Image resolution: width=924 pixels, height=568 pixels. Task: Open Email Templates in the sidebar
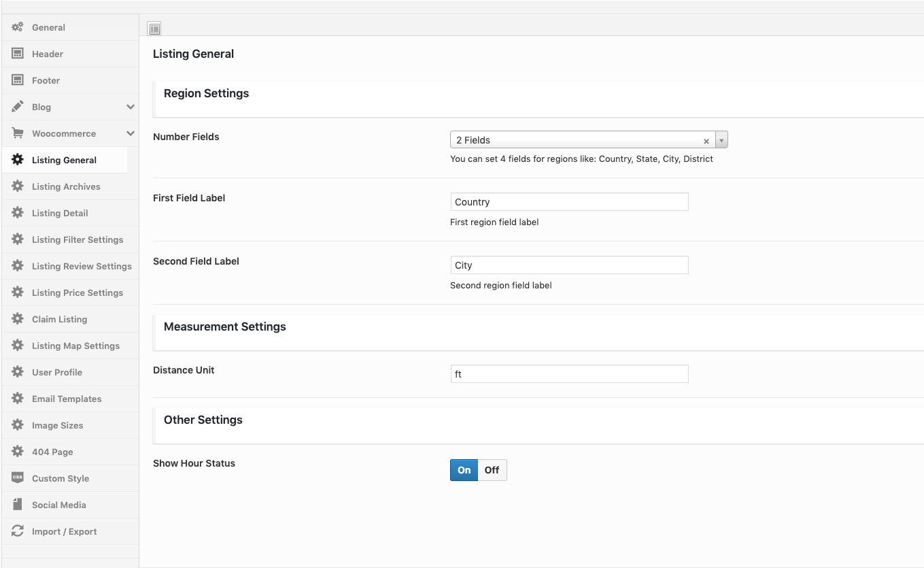click(x=67, y=399)
